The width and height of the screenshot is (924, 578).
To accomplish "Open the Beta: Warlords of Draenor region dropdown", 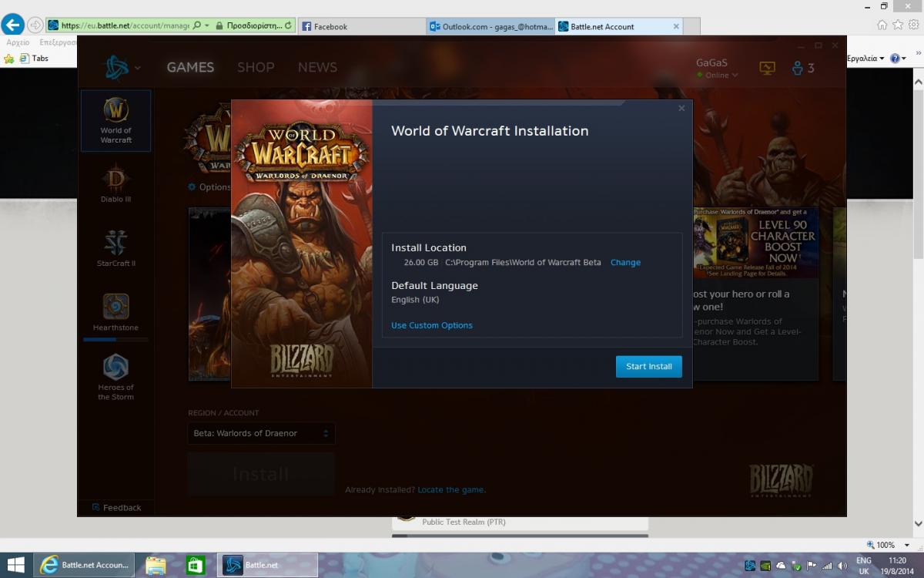I will click(x=261, y=433).
